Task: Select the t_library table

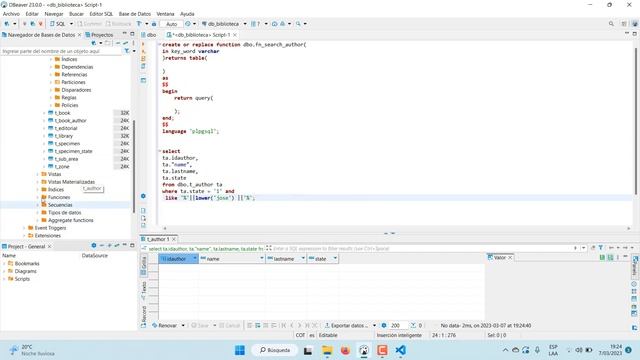Action: [x=64, y=136]
